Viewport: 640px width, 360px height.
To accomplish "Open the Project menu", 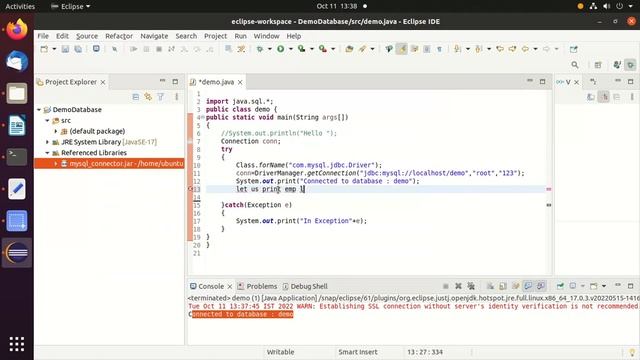I will point(216,36).
